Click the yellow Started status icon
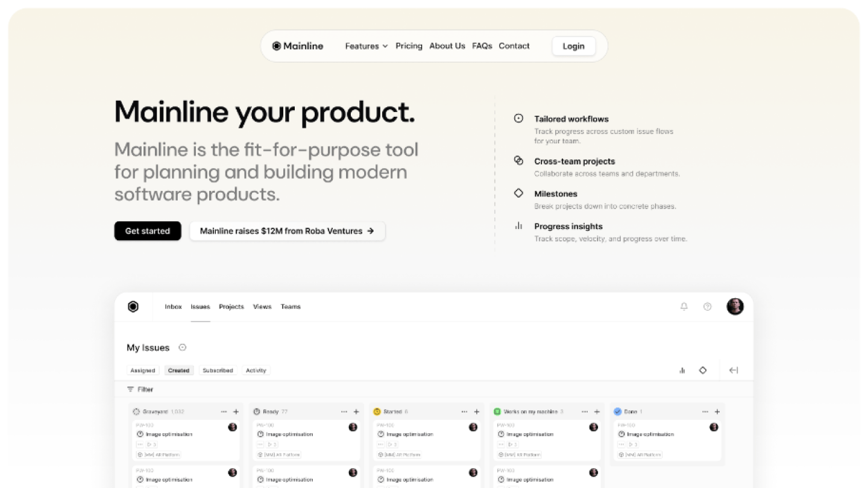This screenshot has width=868, height=488. 377,411
